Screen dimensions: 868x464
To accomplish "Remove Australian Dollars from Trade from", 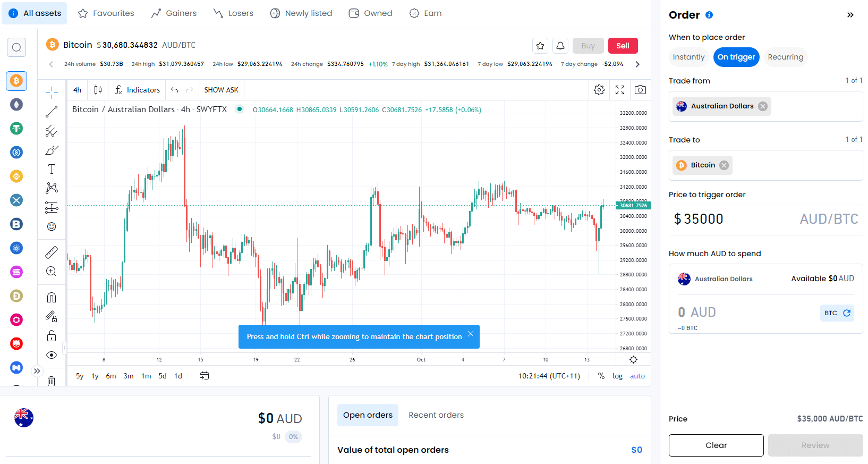I will pyautogui.click(x=763, y=106).
